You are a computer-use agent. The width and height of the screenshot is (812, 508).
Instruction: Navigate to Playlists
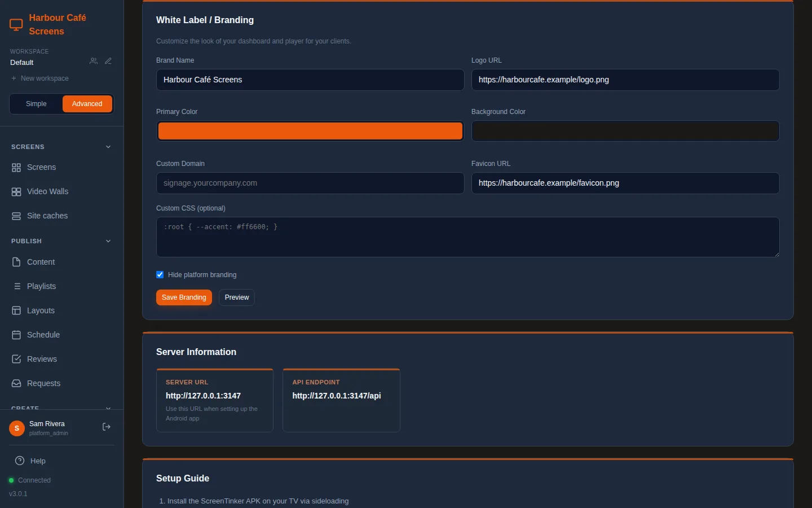click(62, 286)
